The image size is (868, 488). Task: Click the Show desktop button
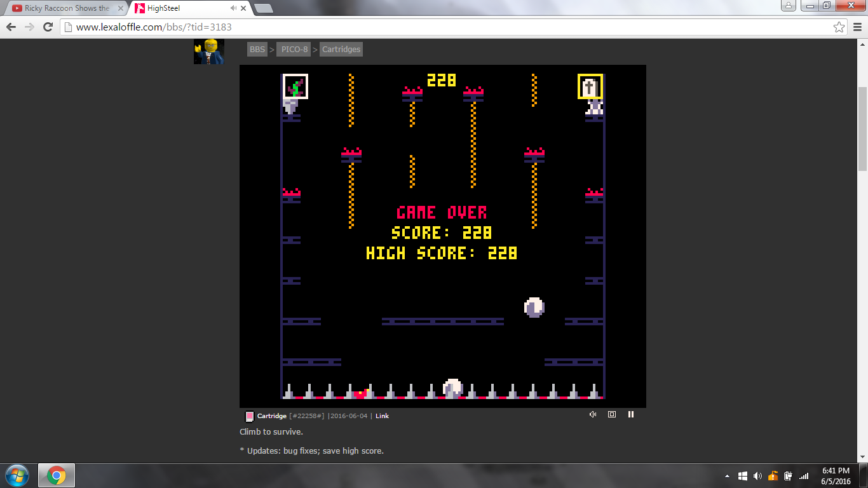click(x=864, y=476)
